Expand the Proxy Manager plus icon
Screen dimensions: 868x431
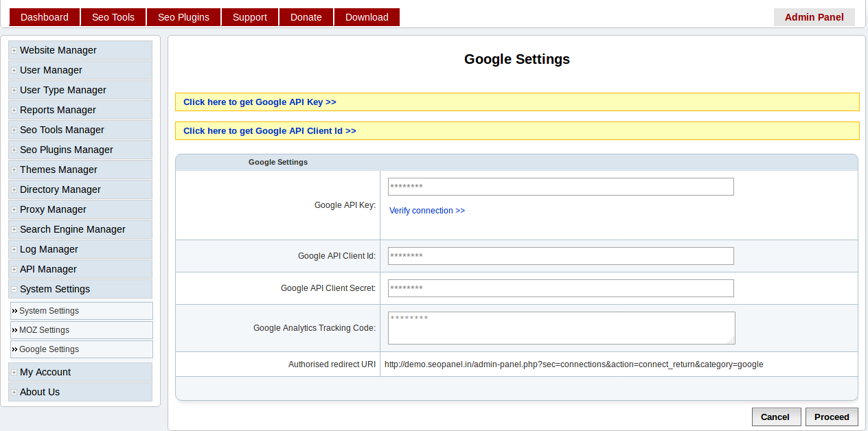click(14, 210)
